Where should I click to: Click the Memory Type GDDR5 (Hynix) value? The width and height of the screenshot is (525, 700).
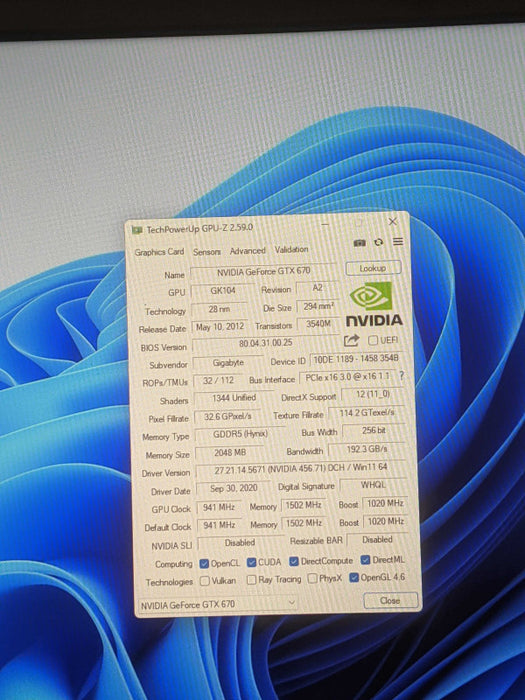(240, 434)
